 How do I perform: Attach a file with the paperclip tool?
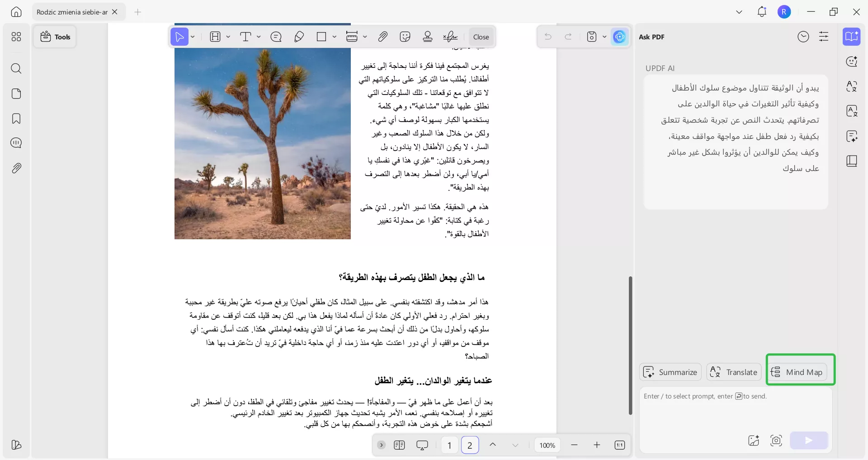382,37
